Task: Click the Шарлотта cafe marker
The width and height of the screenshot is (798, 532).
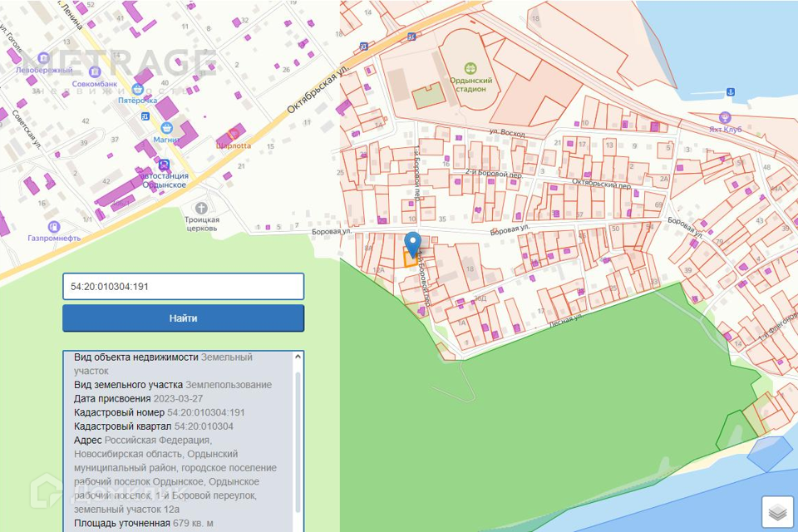Action: (x=234, y=133)
